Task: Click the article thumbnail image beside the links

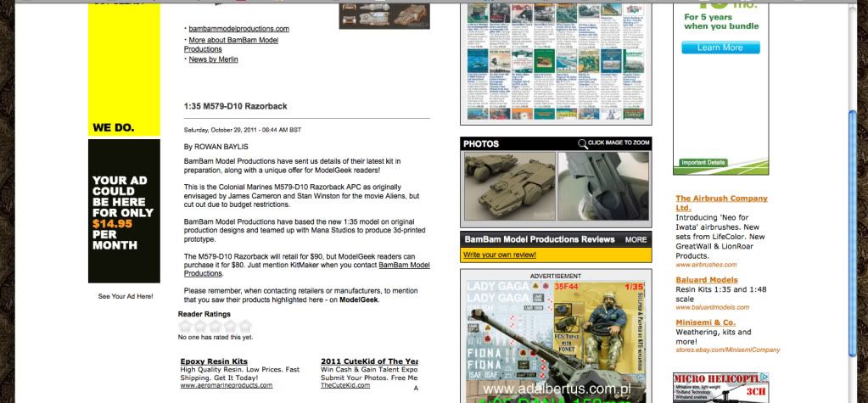Action: [384, 15]
